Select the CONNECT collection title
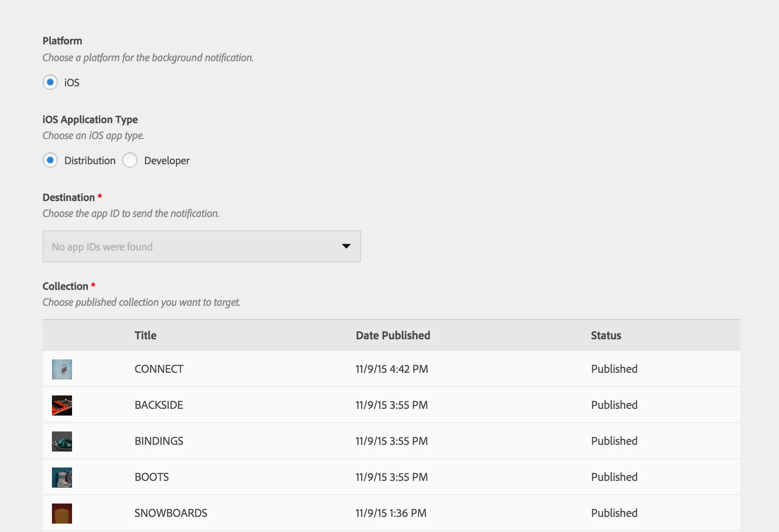 point(159,369)
